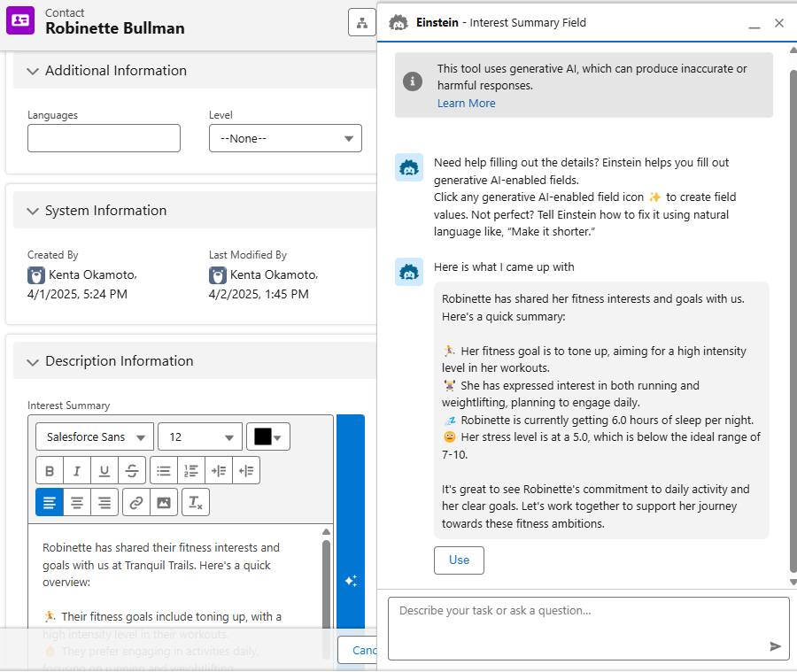This screenshot has height=672, width=797.
Task: Click the Einstein sparkle generate icon
Action: click(x=351, y=581)
